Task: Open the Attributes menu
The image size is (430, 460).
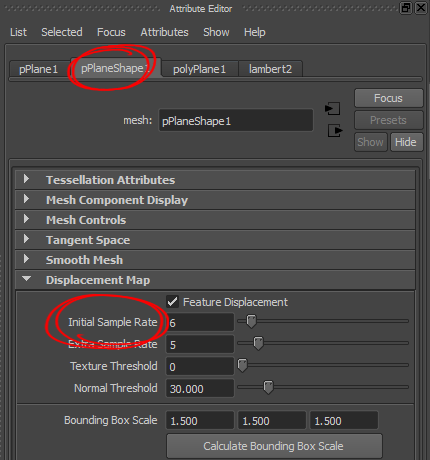Action: click(x=164, y=32)
